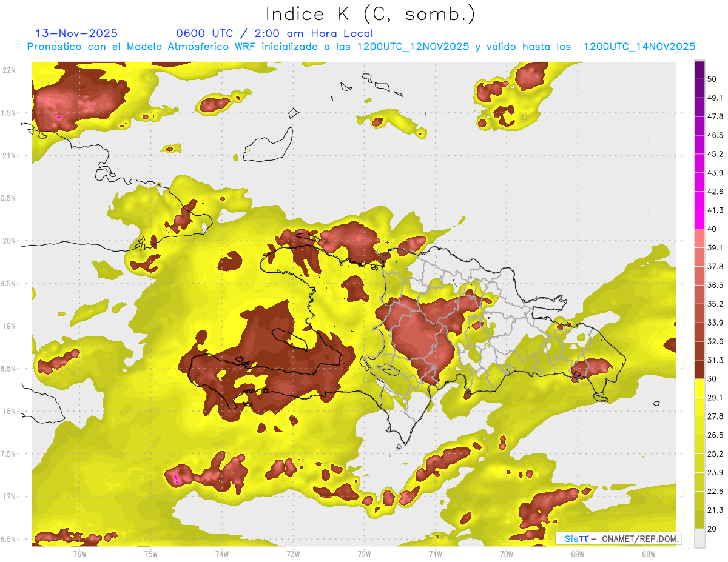Click the "27.8" color scale value

pyautogui.click(x=715, y=416)
